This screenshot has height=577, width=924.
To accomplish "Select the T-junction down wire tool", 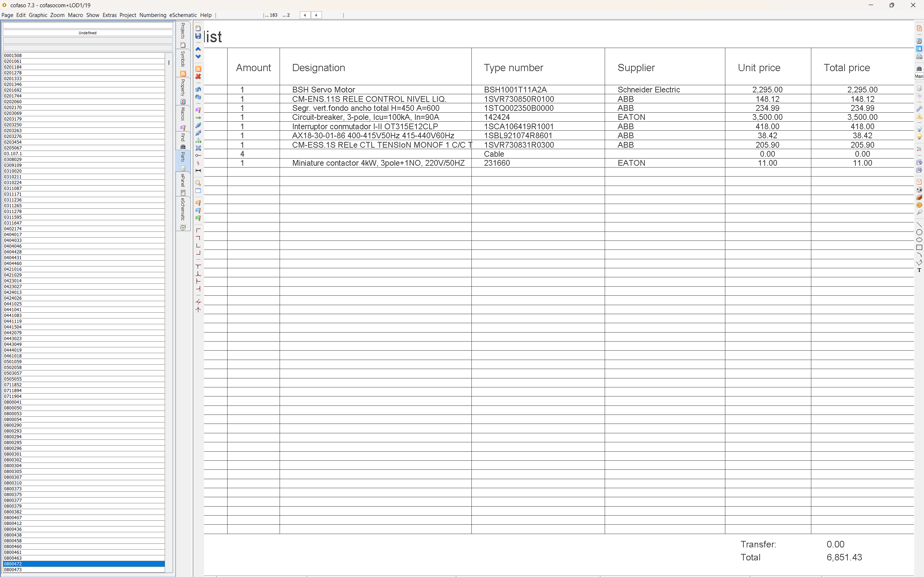I will 198,266.
